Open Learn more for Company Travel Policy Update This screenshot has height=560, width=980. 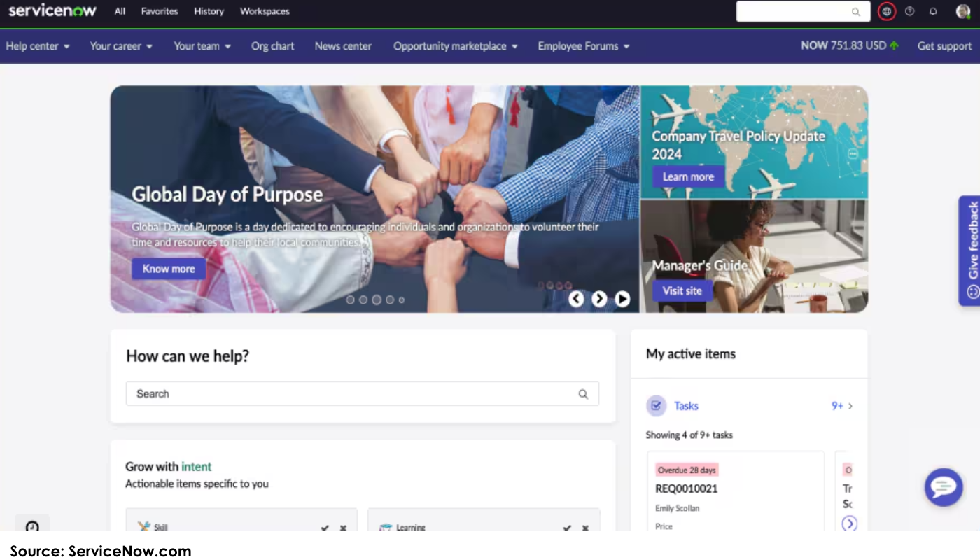pos(687,176)
